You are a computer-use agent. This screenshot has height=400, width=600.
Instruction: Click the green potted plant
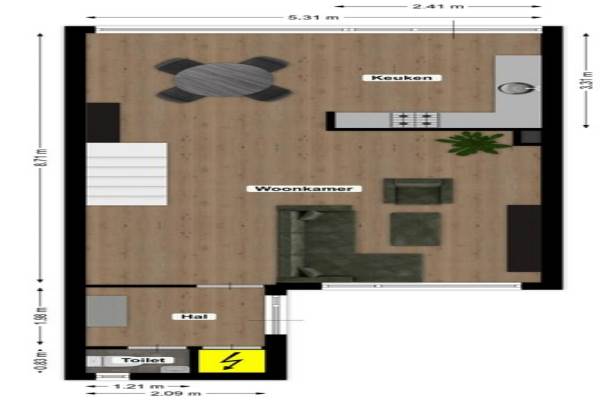tap(472, 144)
